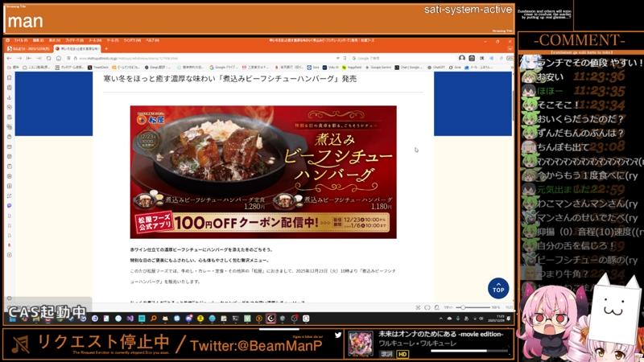This screenshot has width=644, height=362.
Task: Click comment 'ずんだもんのぶんは？'
Action: (580, 133)
